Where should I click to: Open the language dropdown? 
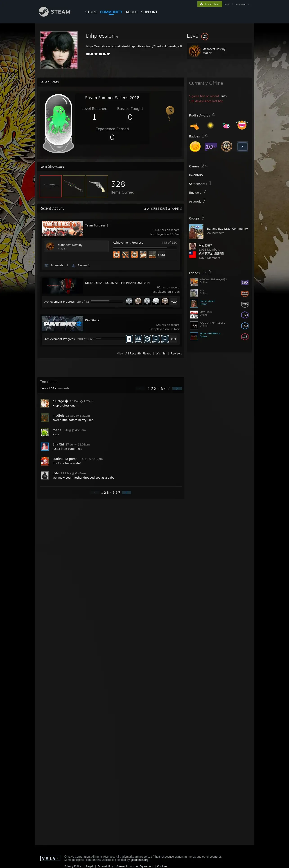coord(242,4)
